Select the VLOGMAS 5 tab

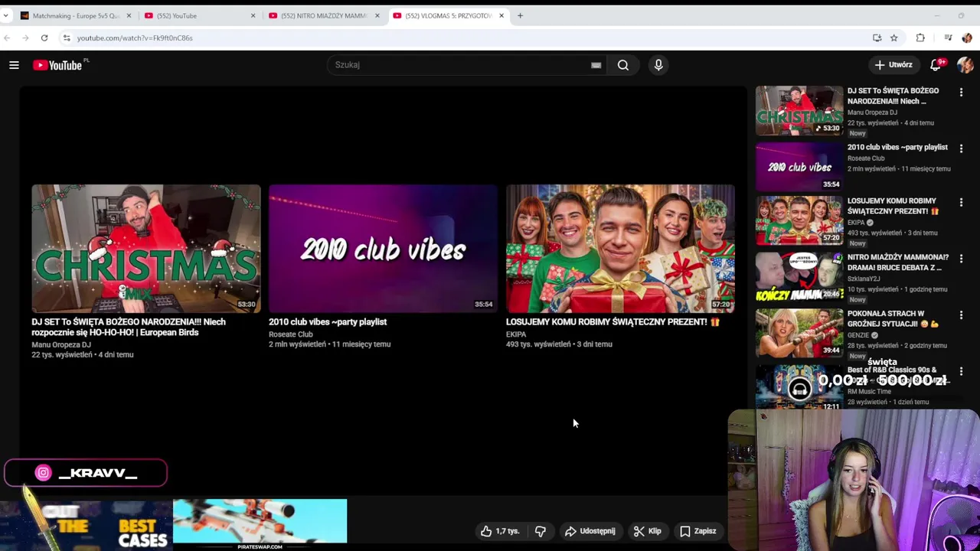click(x=448, y=15)
